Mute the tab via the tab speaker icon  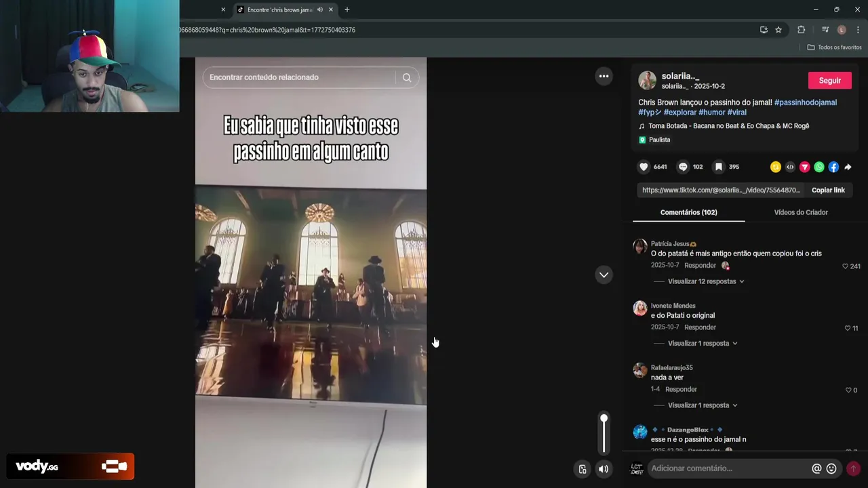coord(319,9)
